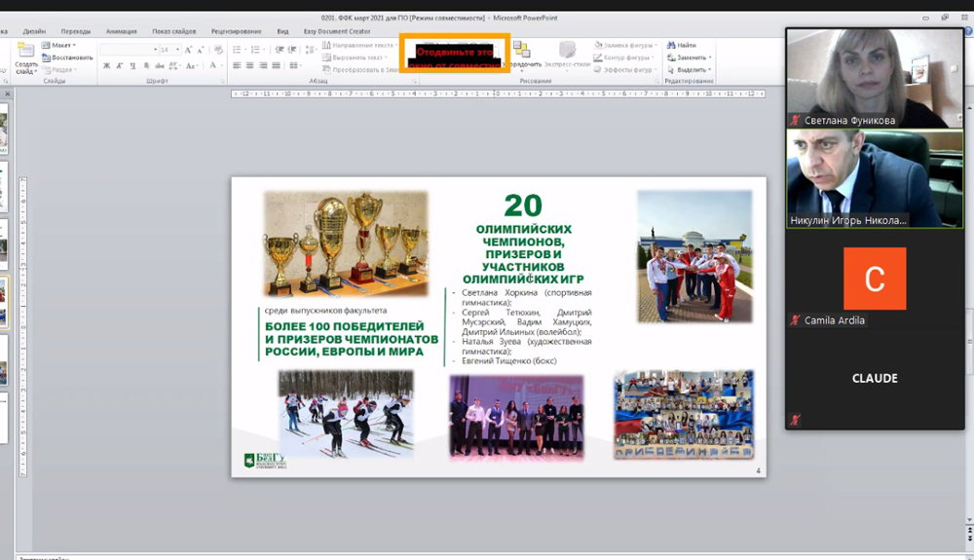Click the Найти (Find) binoculars icon

(671, 45)
